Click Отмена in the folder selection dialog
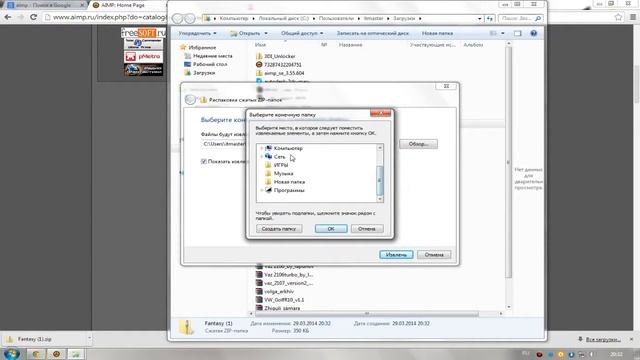This screenshot has height=360, width=640. 367,229
